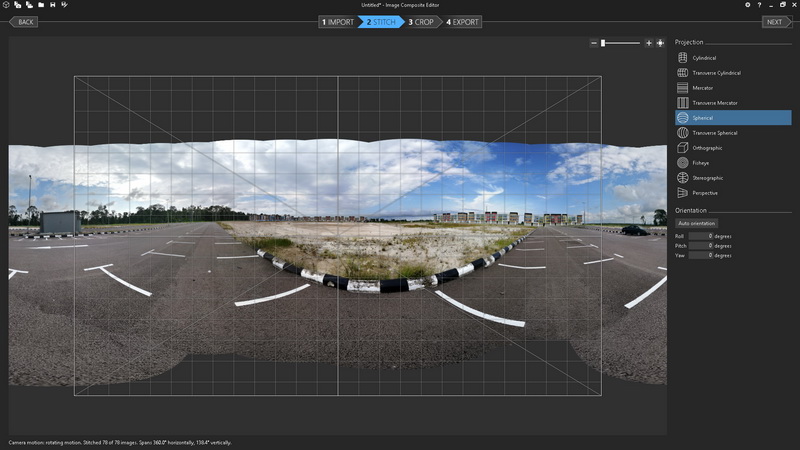Zoom out with the minus button
The width and height of the screenshot is (800, 450).
[593, 43]
